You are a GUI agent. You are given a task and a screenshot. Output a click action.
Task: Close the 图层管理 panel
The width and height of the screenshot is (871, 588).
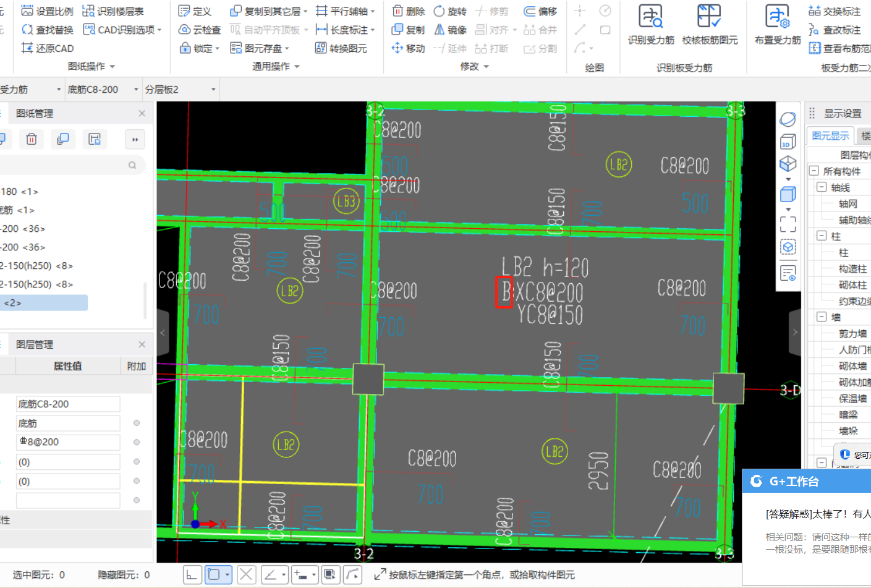click(x=142, y=344)
